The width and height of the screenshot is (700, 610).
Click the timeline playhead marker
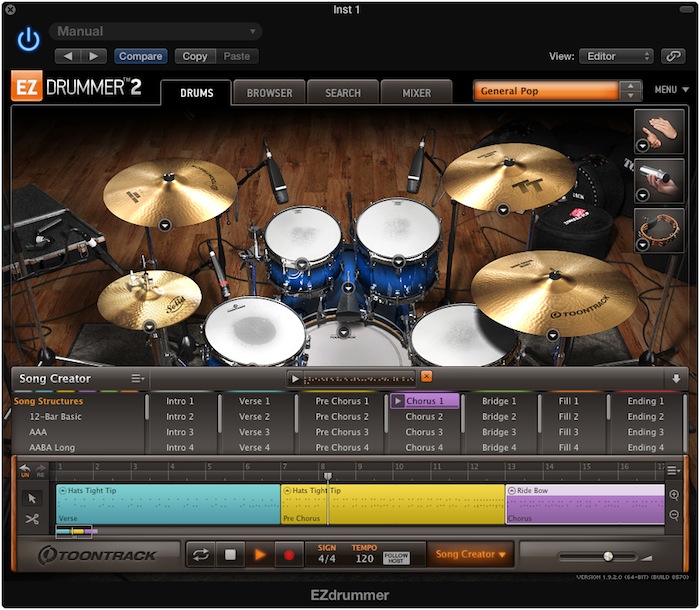(x=328, y=476)
